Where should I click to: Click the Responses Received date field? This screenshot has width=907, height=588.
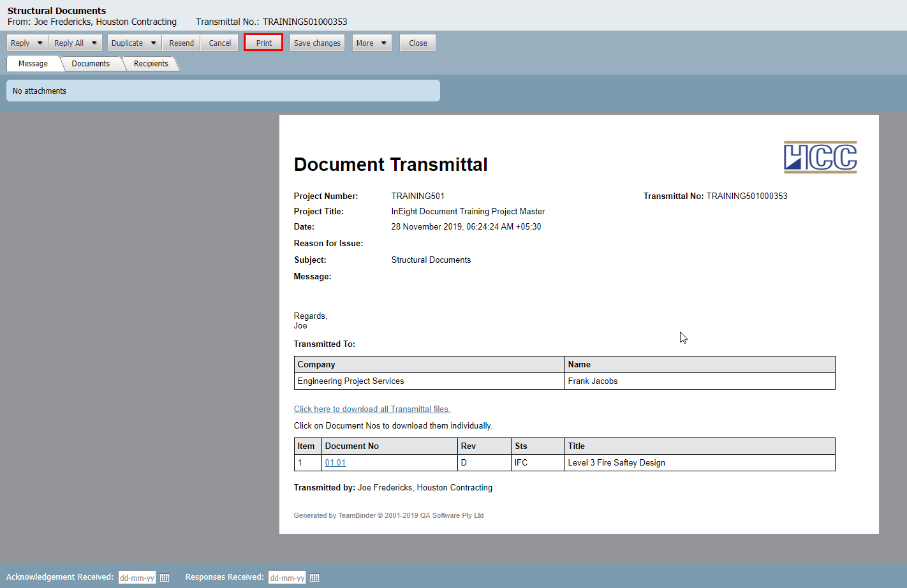coord(287,578)
